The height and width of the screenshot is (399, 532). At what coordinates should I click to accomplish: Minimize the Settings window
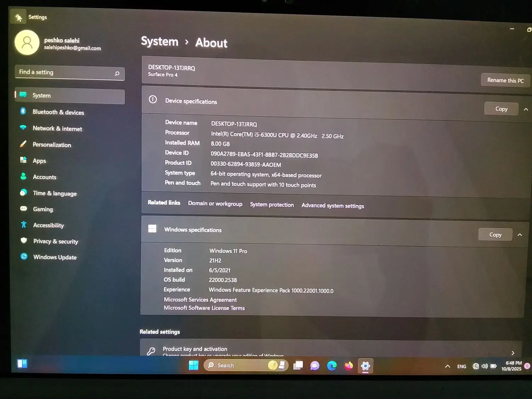[512, 29]
